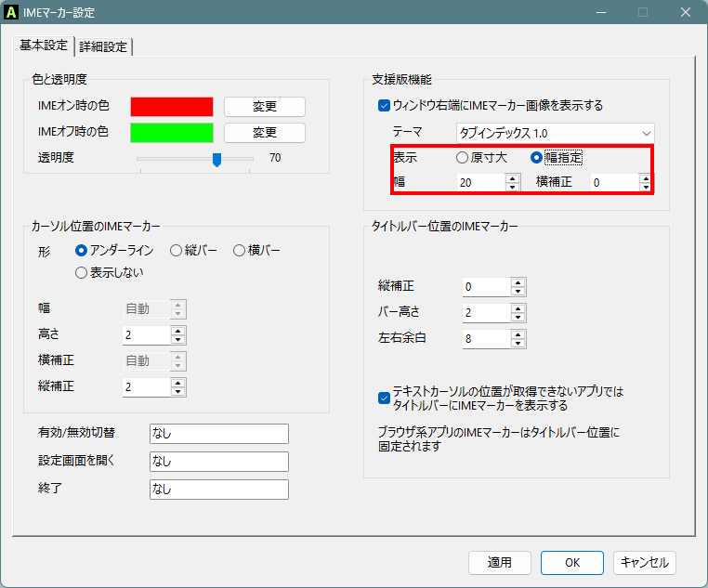708x588 pixels.
Task: Click the キャンセル button
Action: 644,563
